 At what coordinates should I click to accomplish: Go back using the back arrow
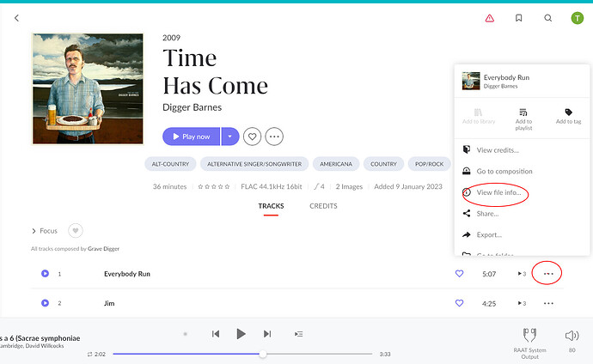coord(16,18)
